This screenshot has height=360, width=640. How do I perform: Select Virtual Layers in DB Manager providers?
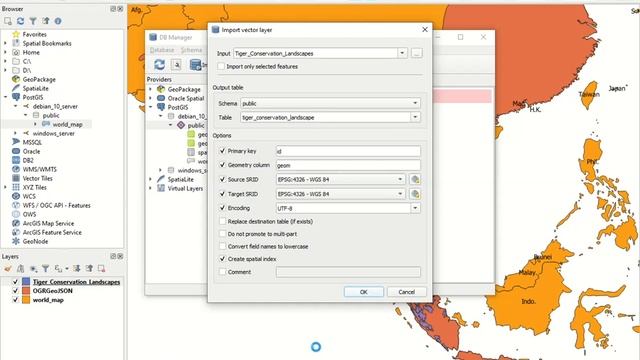coord(185,188)
